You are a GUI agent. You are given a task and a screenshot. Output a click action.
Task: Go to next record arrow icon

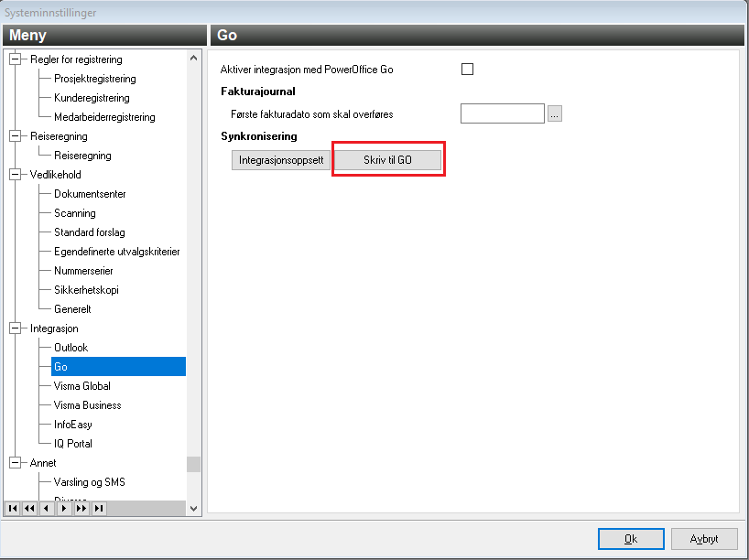pyautogui.click(x=64, y=509)
